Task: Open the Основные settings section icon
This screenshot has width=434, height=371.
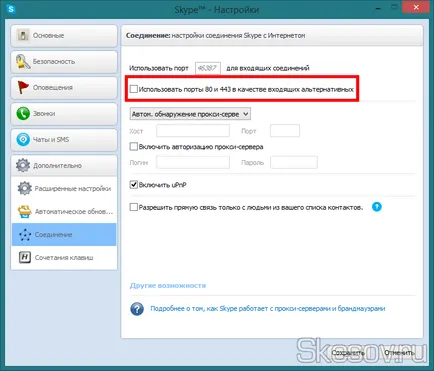Action: [23, 35]
